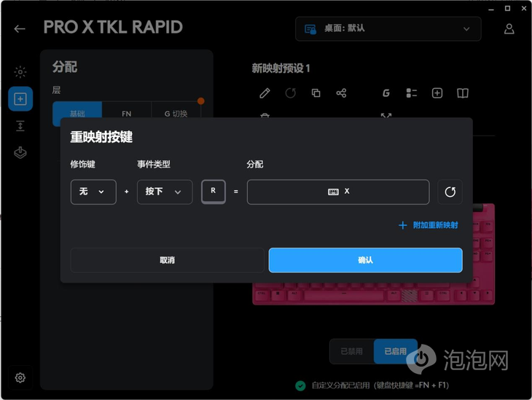The height and width of the screenshot is (400, 532).
Task: Switch to the FN layer tab
Action: pos(127,114)
